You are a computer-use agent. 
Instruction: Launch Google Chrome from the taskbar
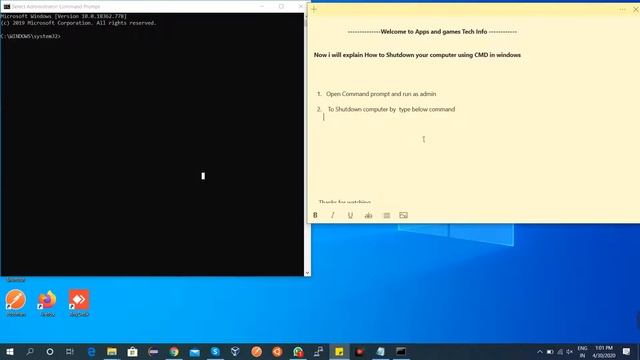coord(174,351)
